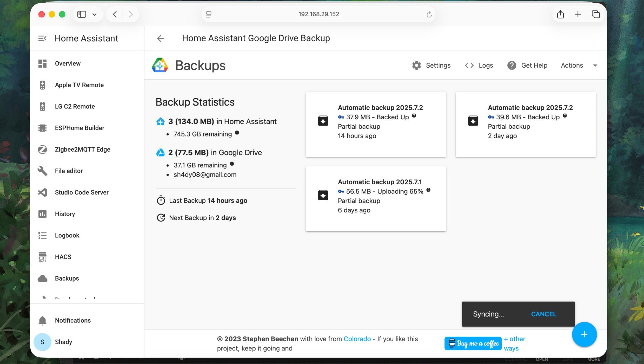Screen dimensions: 644x364
Task: Reload the page in Safari
Action: coord(429,14)
